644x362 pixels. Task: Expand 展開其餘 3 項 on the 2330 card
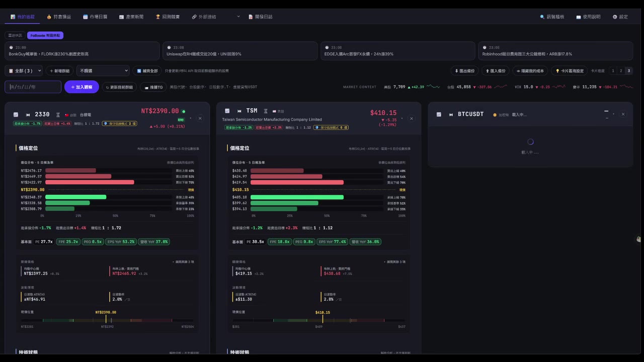pos(183,262)
